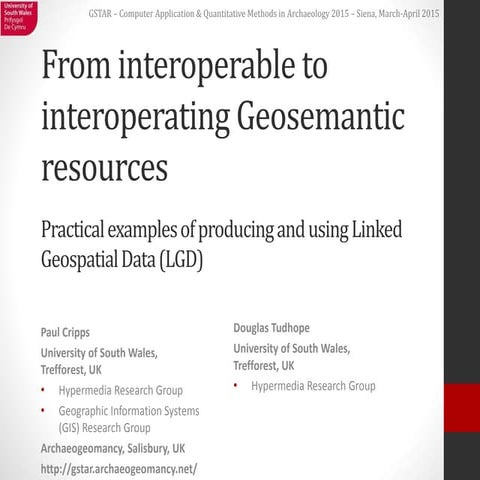
Task: Click 'Geographic Information Systems' bullet
Action: [x=129, y=411]
